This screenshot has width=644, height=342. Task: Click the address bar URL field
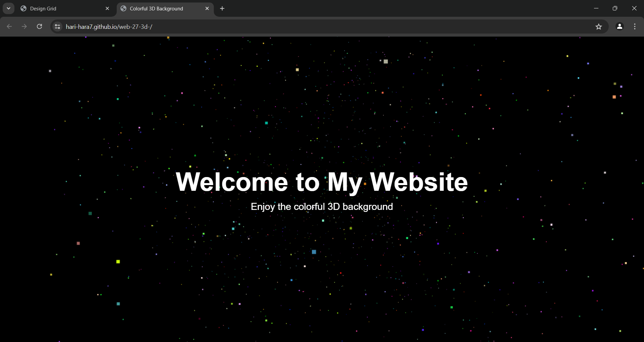pos(329,26)
